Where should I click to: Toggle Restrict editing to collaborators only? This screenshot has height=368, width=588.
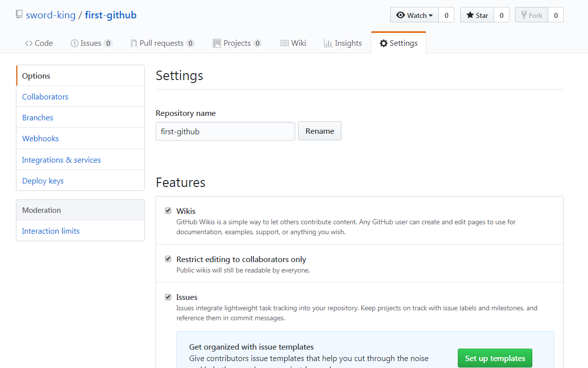168,259
